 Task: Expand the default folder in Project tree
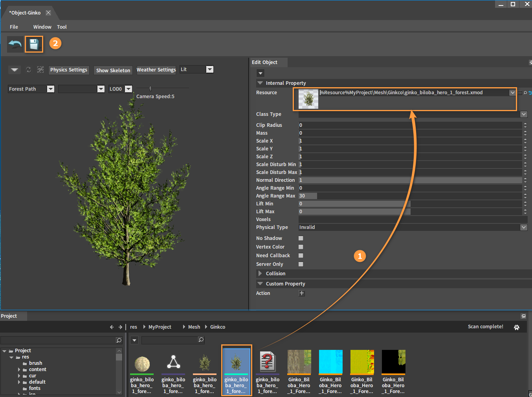point(19,382)
